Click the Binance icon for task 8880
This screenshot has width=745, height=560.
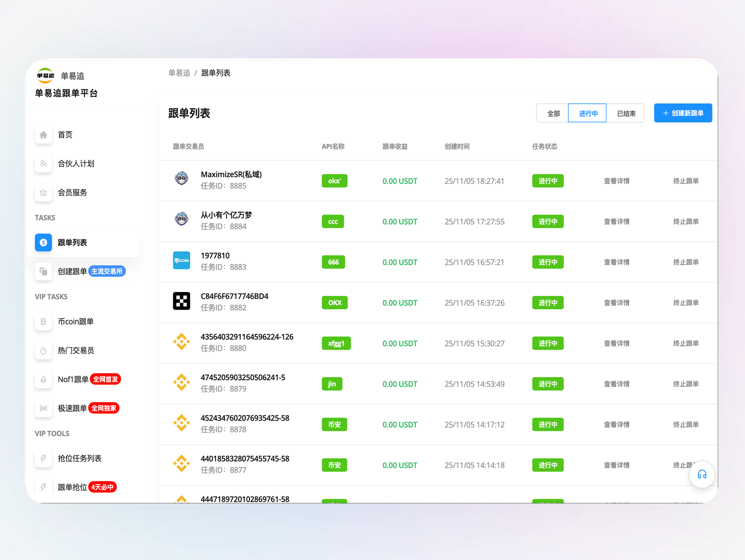182,342
